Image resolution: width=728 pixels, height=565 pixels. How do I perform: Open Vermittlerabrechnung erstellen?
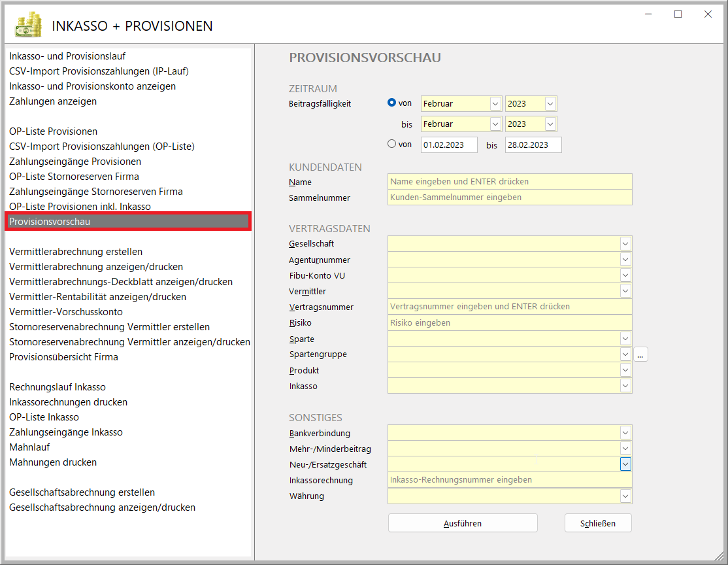click(76, 252)
